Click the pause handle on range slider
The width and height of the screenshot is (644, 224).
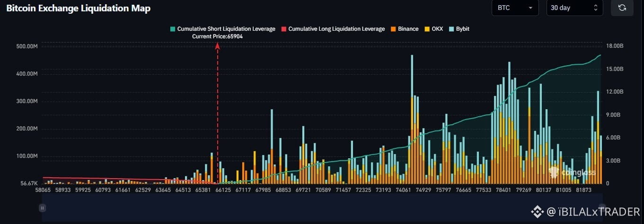pyautogui.click(x=42, y=207)
